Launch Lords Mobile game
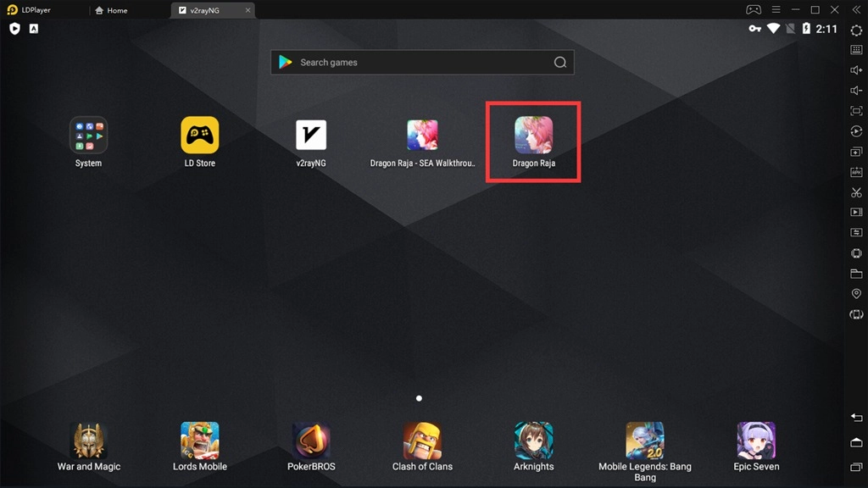 point(200,441)
